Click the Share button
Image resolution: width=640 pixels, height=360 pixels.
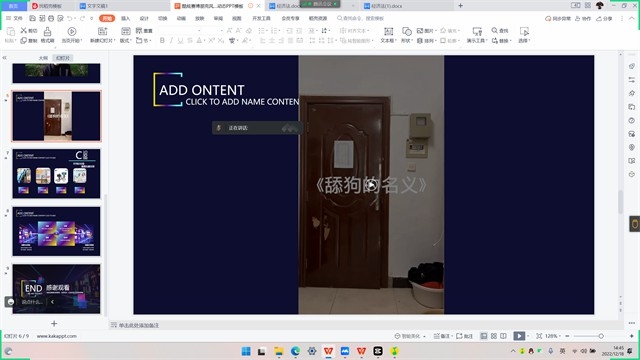pos(604,18)
